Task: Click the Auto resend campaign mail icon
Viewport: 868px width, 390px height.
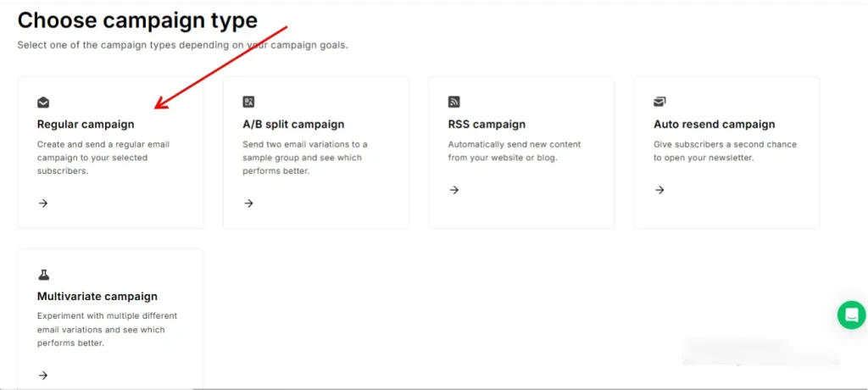Action: [x=659, y=102]
